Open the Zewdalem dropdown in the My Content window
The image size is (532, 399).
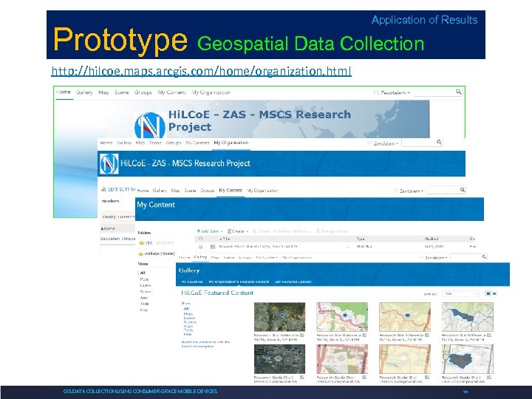point(412,191)
